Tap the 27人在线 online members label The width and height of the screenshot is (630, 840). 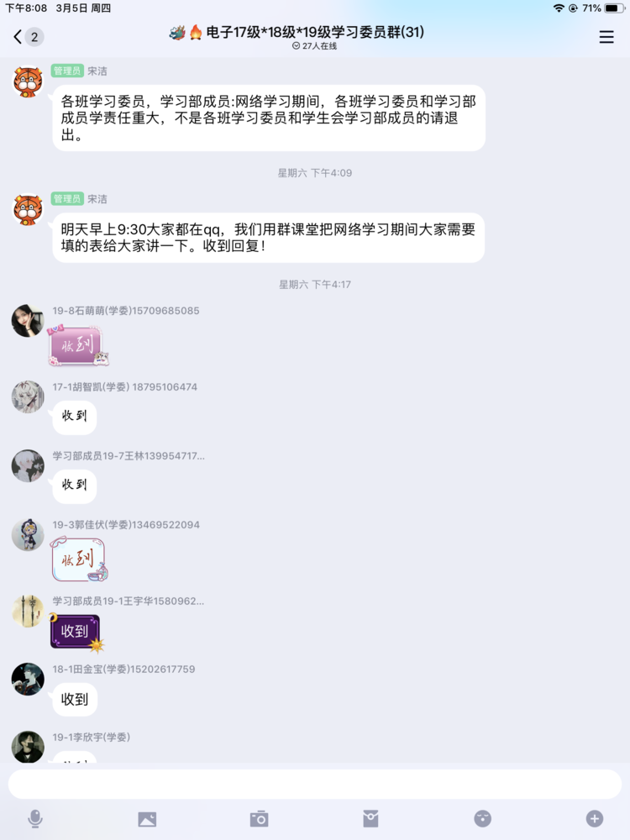pyautogui.click(x=315, y=46)
